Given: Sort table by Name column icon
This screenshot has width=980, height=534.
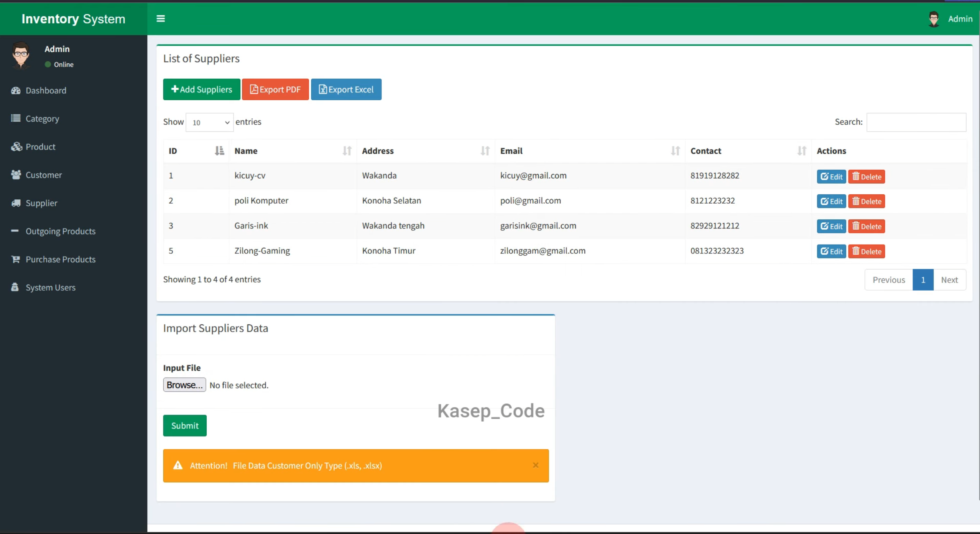Looking at the screenshot, I should click(347, 151).
